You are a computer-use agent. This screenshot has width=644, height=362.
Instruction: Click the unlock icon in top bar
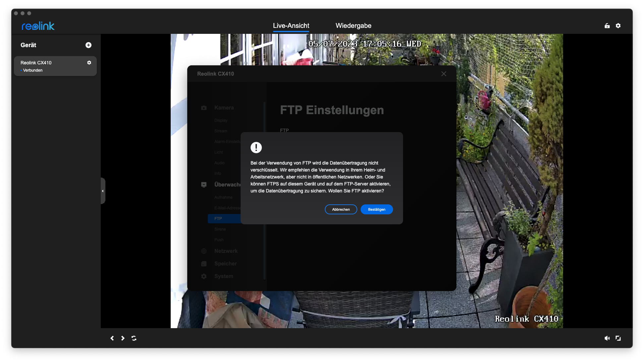(x=607, y=26)
